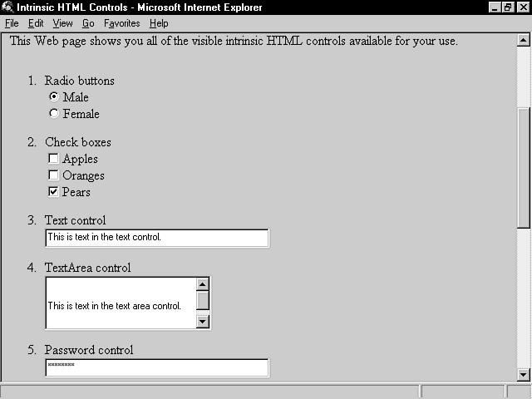Click the TextArea control's scroll up arrow

(x=202, y=284)
